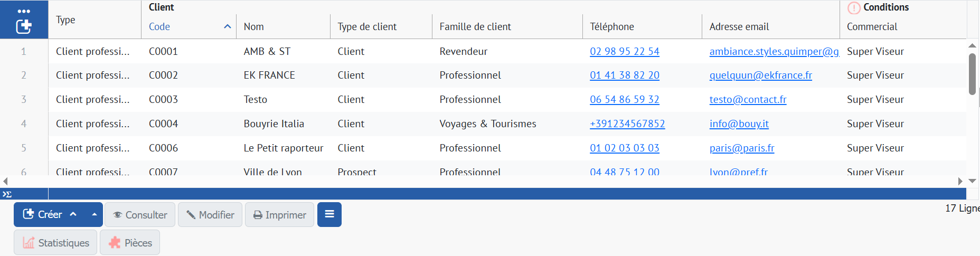Toggle sort arrow on the Code column
This screenshot has height=256, width=980.
(x=227, y=26)
